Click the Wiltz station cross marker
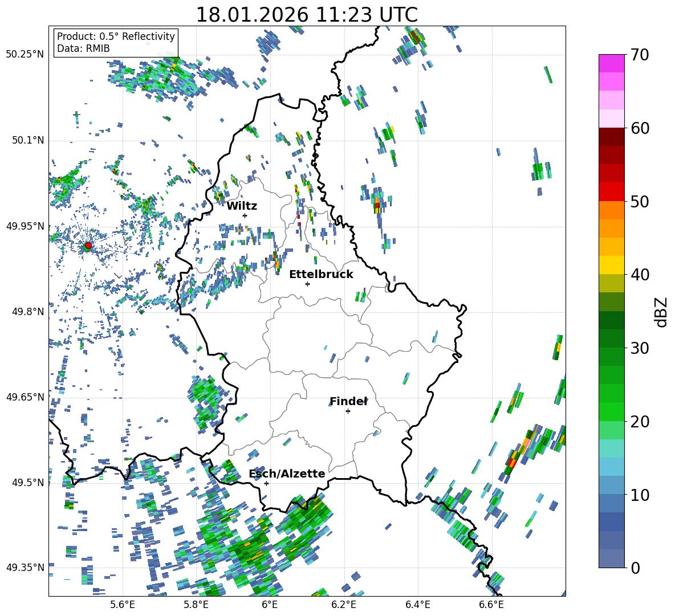Screen dimensions: 675x616 pyautogui.click(x=245, y=215)
